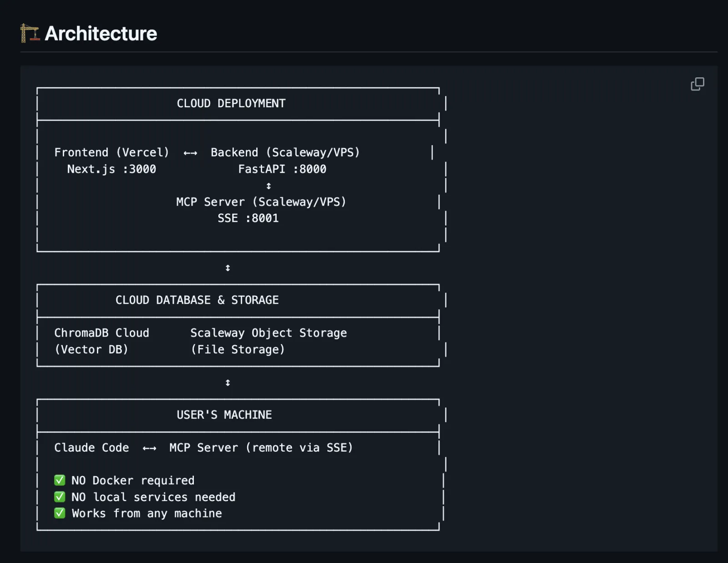Click 'FastAPI :8000' text
This screenshot has height=563, width=728.
(x=282, y=169)
